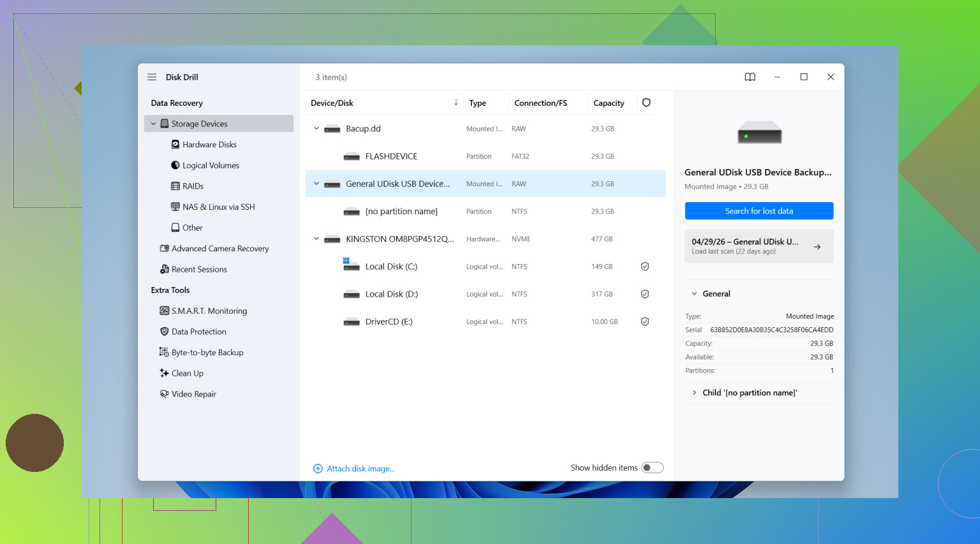The width and height of the screenshot is (980, 544).
Task: Collapse the Bacup.dd disk row
Action: tap(316, 129)
